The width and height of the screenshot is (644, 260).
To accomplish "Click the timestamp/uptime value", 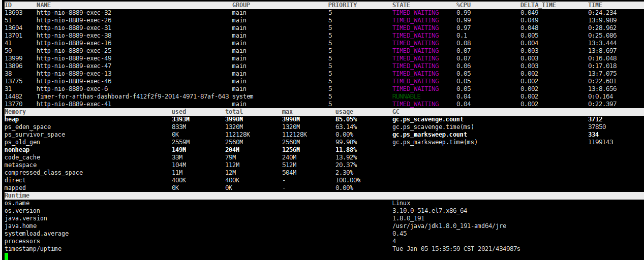I will coord(456,249).
